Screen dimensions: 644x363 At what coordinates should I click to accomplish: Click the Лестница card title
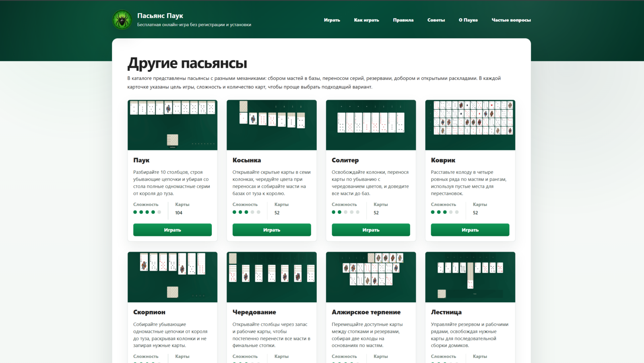pyautogui.click(x=446, y=312)
